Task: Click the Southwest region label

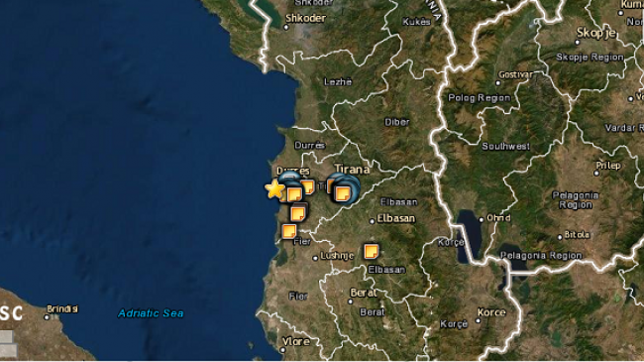Action: [505, 147]
